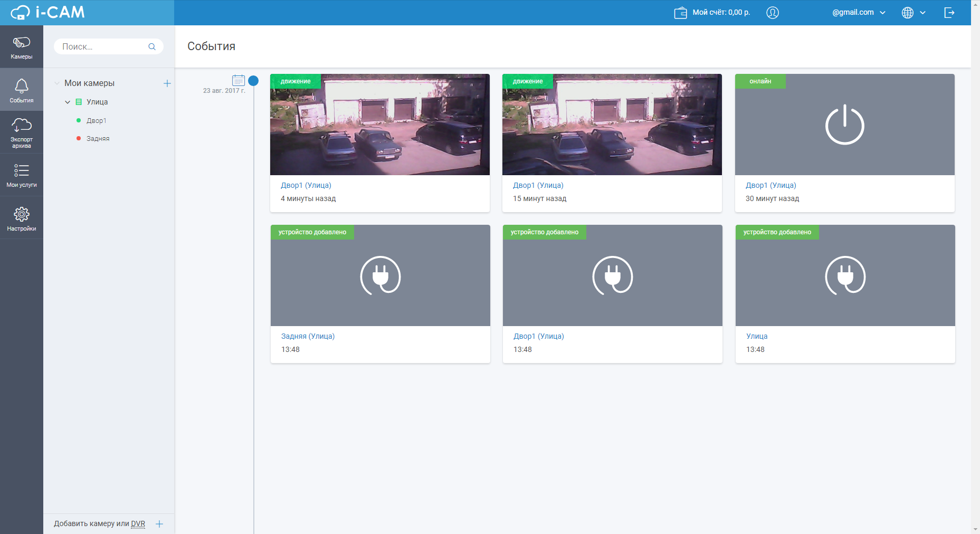Click the blue timeline marker dot

(x=253, y=81)
